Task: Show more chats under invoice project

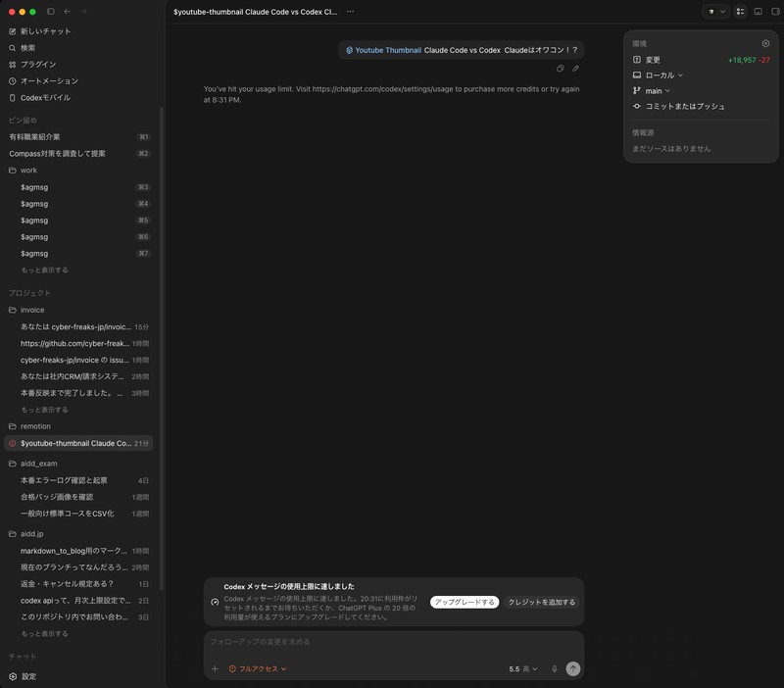Action: pyautogui.click(x=44, y=409)
